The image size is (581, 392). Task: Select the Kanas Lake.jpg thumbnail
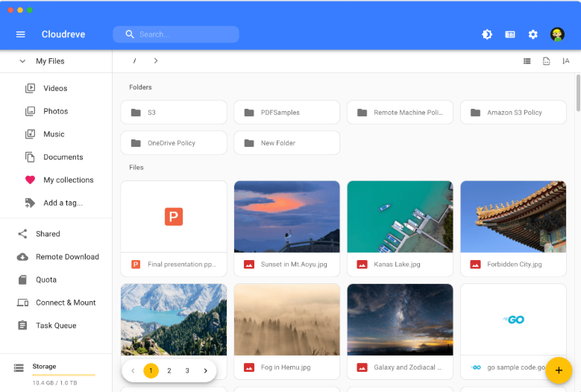tap(400, 216)
